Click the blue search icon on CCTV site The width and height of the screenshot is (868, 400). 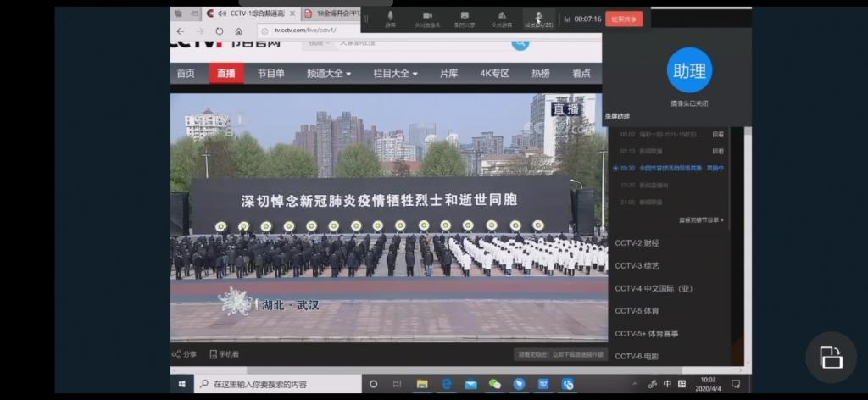[x=520, y=42]
